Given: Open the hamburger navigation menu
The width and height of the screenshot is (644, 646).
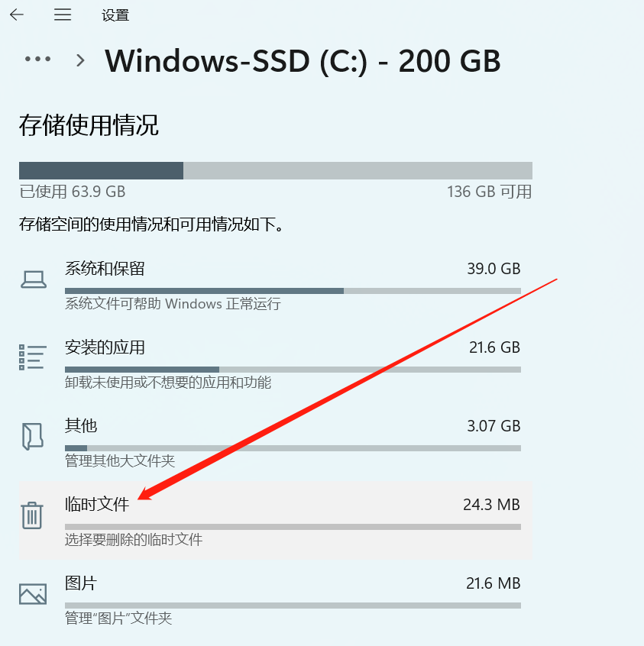Looking at the screenshot, I should click(x=63, y=15).
